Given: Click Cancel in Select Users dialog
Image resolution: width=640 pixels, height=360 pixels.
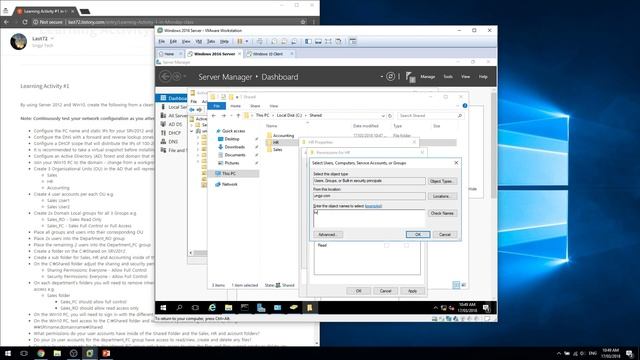Looking at the screenshot, I should [445, 235].
